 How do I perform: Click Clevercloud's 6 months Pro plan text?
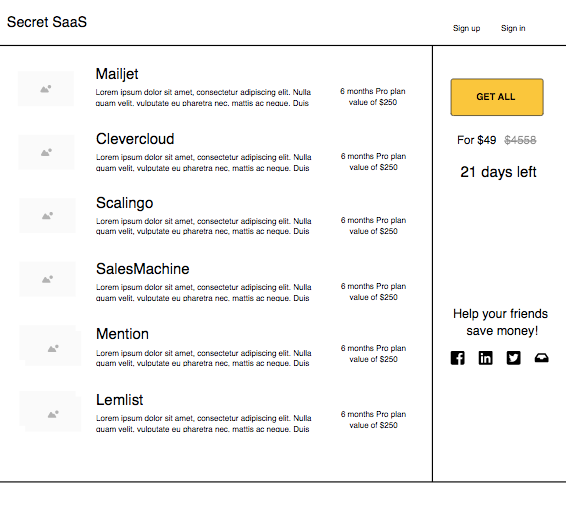click(374, 162)
